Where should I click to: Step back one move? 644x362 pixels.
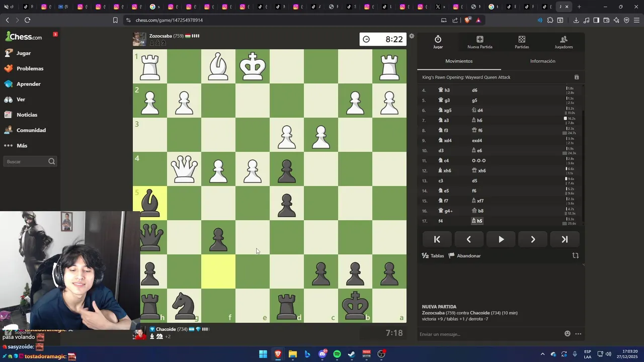click(469, 240)
